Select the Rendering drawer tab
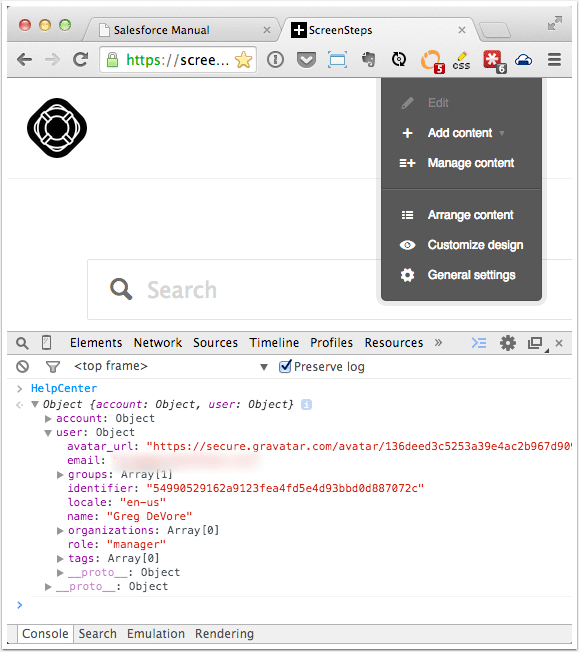The width and height of the screenshot is (579, 652). [225, 634]
